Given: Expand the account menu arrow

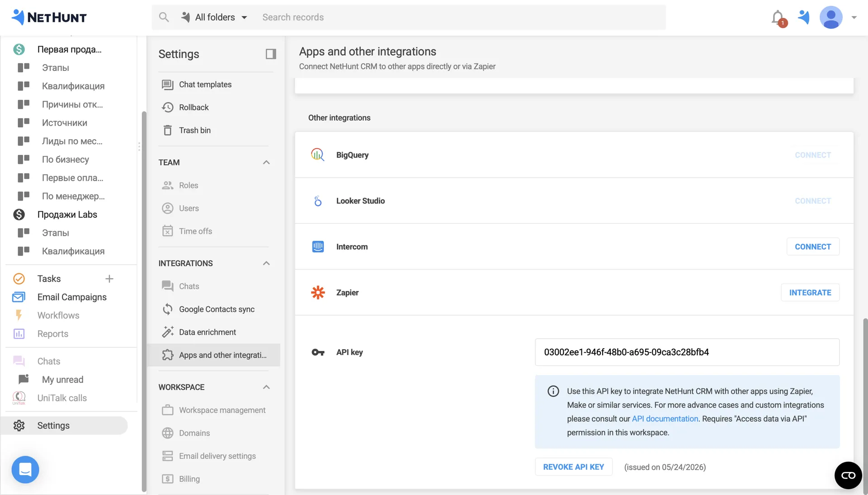Looking at the screenshot, I should pos(854,18).
